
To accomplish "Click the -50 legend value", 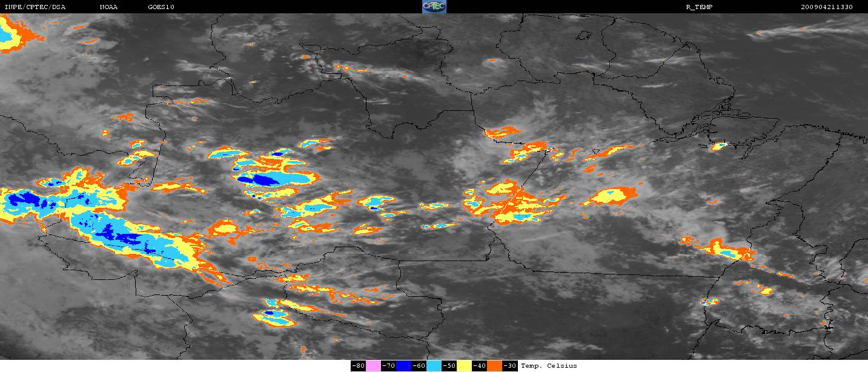I will [x=449, y=366].
